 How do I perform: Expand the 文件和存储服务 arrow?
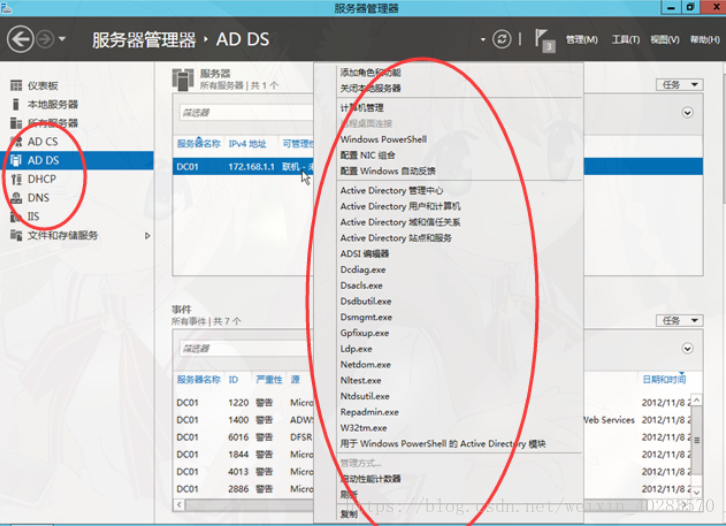click(x=147, y=236)
